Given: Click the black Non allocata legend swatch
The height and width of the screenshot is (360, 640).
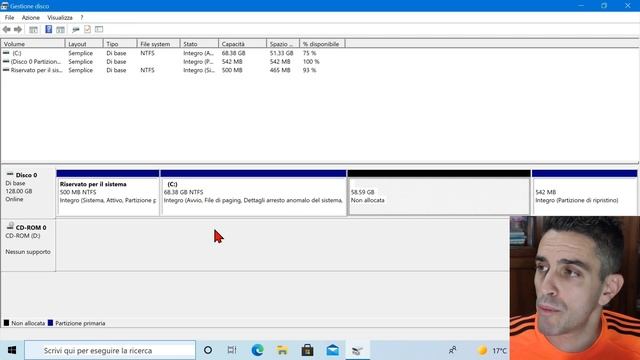Looking at the screenshot, I should tap(6, 323).
